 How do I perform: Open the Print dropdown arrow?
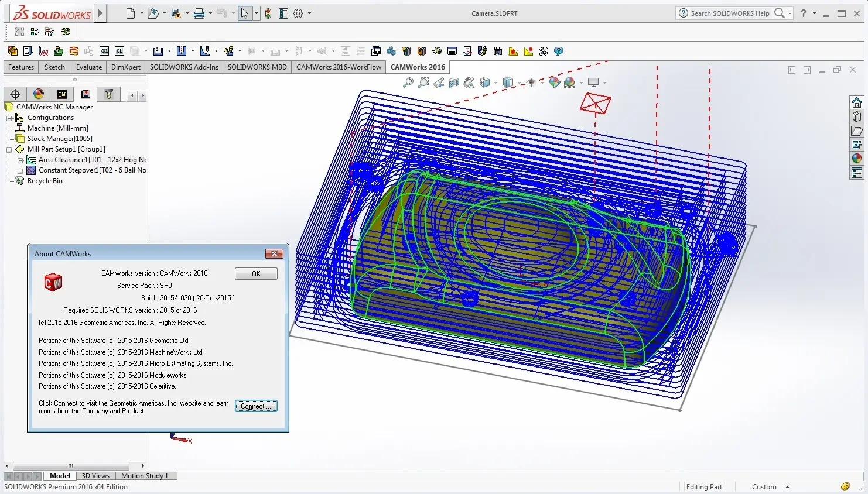coord(210,13)
